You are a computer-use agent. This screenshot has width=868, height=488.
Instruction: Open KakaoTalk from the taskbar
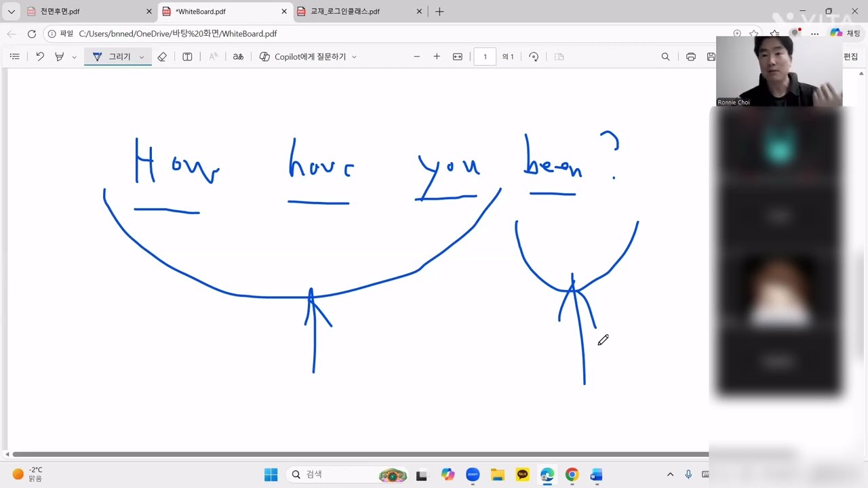coord(522,474)
